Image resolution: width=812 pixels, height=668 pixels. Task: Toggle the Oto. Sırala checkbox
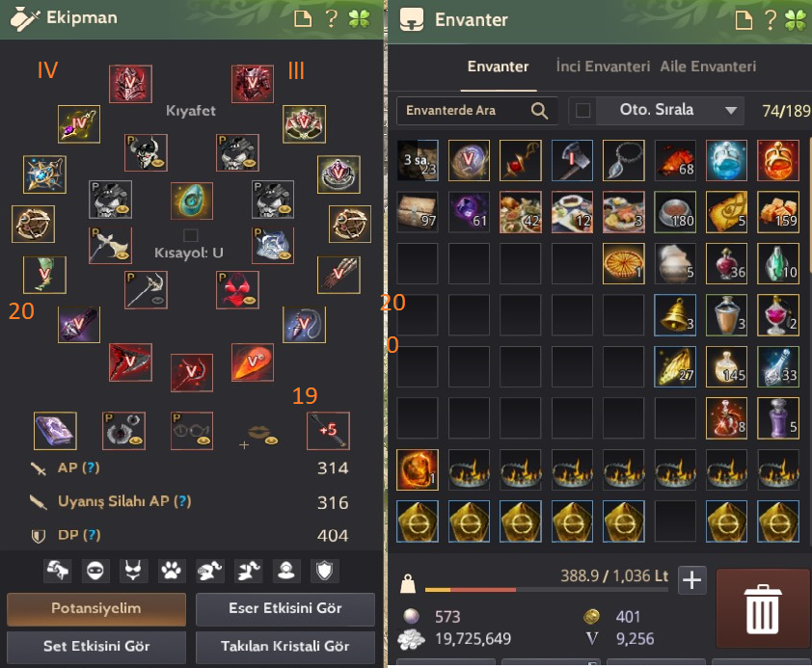click(583, 110)
